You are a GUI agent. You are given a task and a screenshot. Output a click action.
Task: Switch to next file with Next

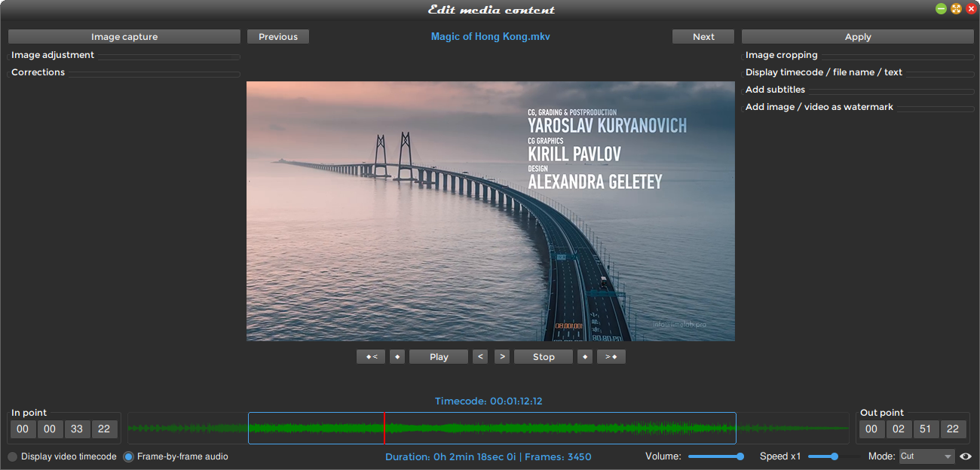(x=703, y=36)
